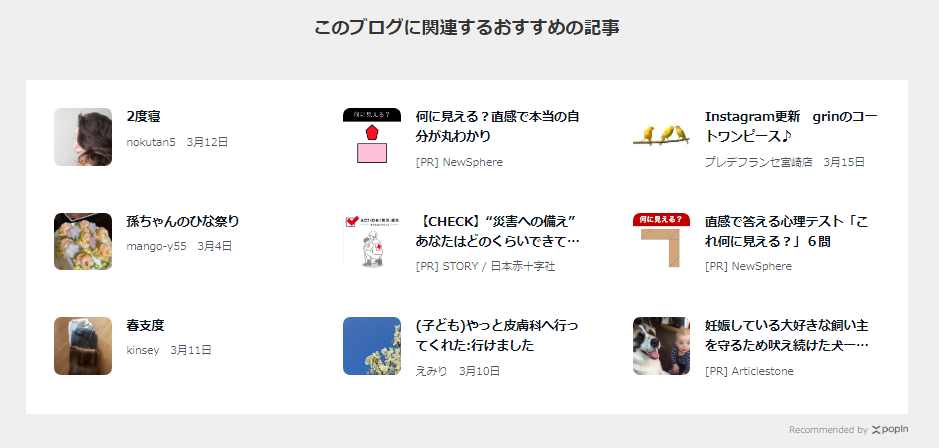
Task: Open the Red Cross disaster check thumbnail
Action: [x=372, y=241]
